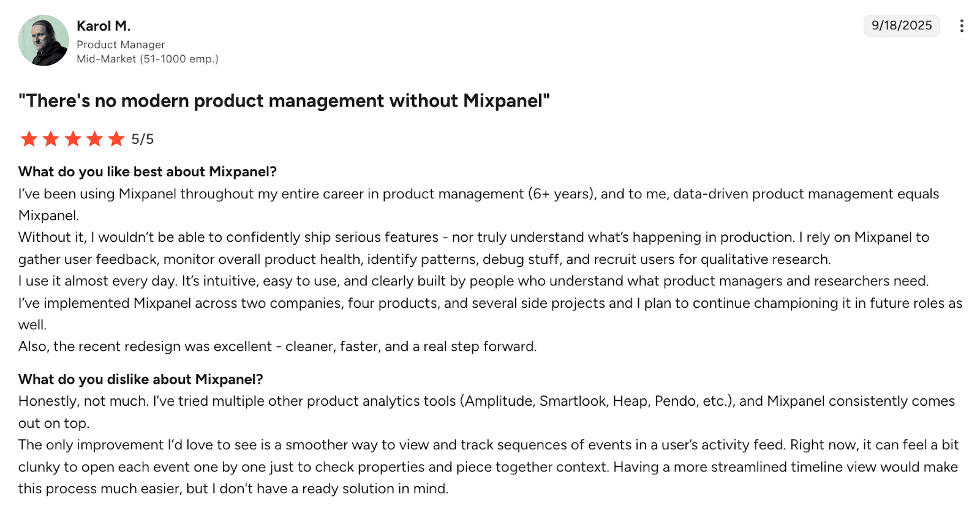
Task: Select the fourth rating star
Action: (94, 139)
